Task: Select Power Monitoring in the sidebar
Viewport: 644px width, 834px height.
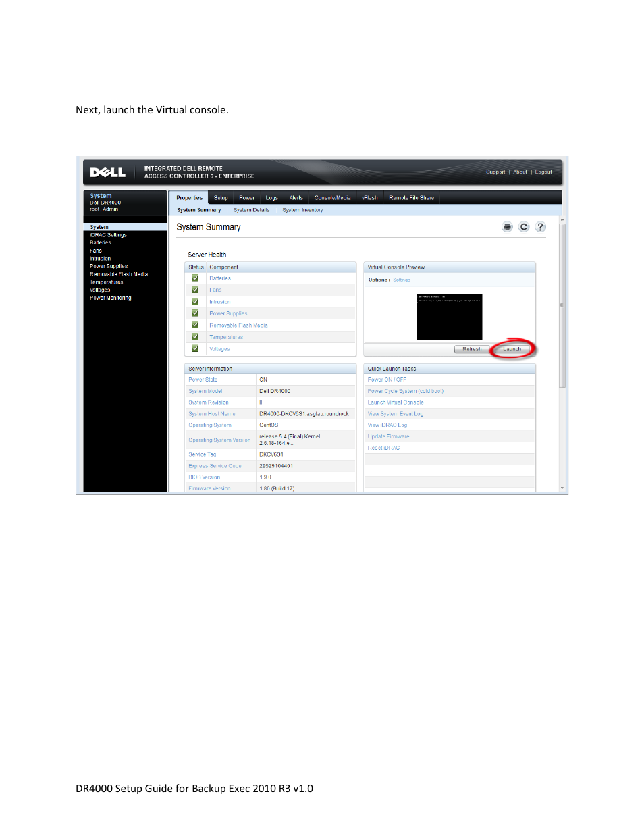Action: 111,298
